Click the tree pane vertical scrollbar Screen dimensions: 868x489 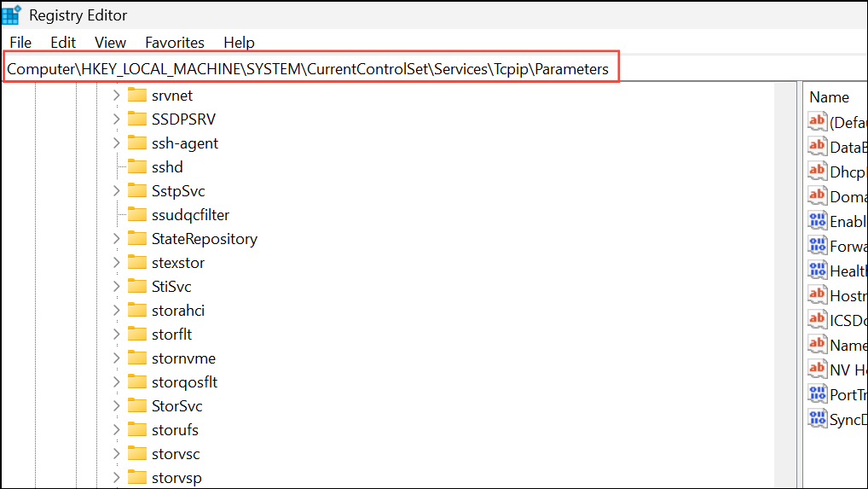click(784, 285)
